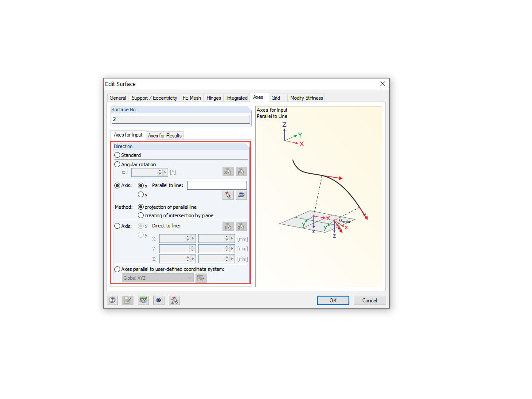Select creating of intersection by plane
The height and width of the screenshot is (399, 532).
pyautogui.click(x=141, y=215)
